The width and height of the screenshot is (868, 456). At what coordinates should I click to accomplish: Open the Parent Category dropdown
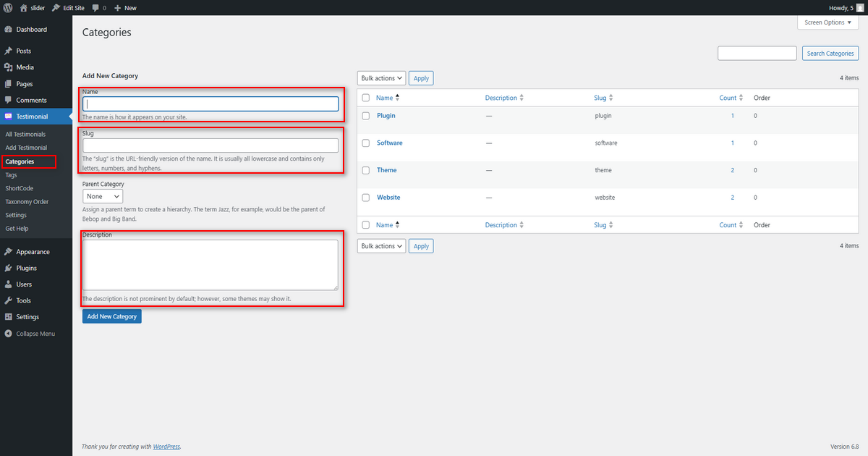coord(103,196)
